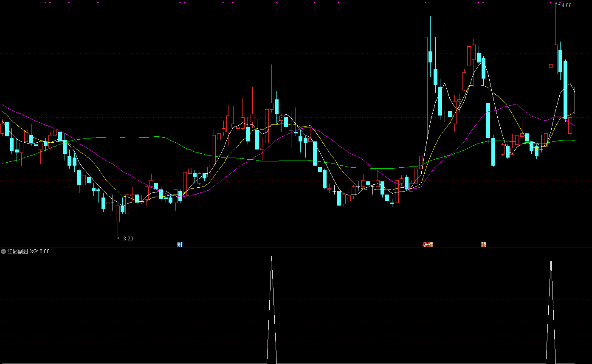Click the leftmost magenta dot at top
The image size is (592, 364).
[45, 2]
